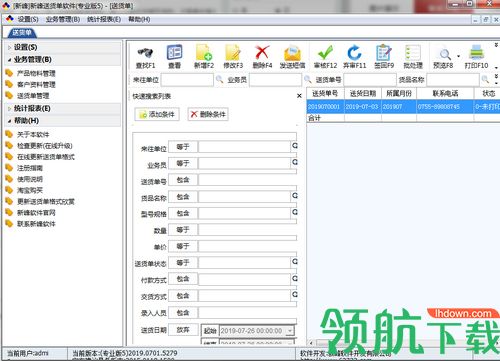Click search icon beside top 货品名称 field

[x=485, y=79]
